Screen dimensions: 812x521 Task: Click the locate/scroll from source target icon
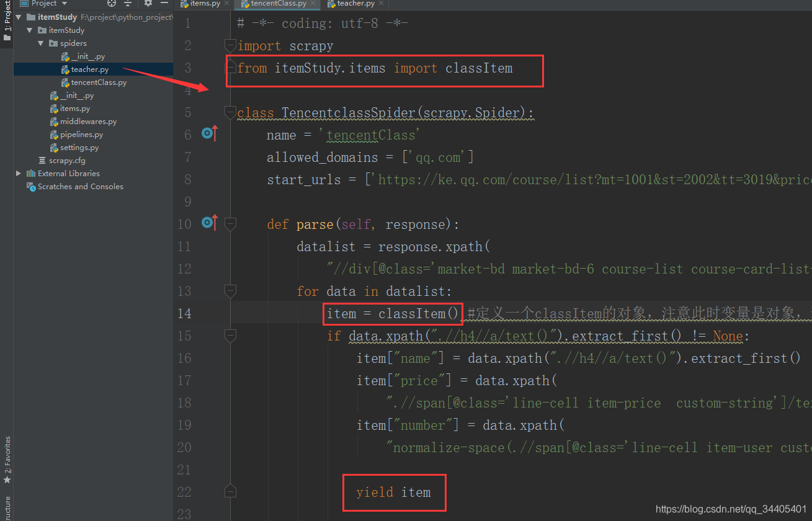point(112,3)
